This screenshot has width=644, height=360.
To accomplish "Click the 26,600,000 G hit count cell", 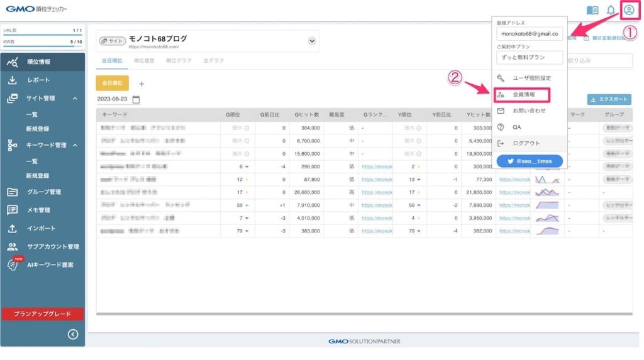I will point(306,192).
